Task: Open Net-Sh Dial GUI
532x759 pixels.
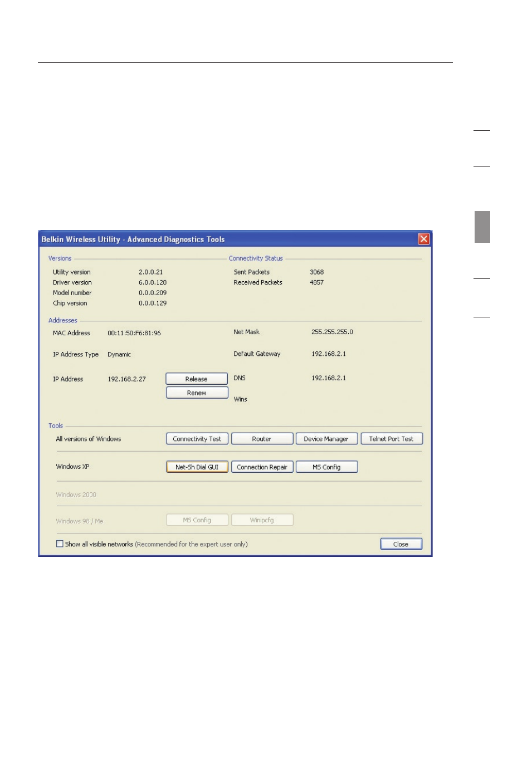Action: pos(197,467)
